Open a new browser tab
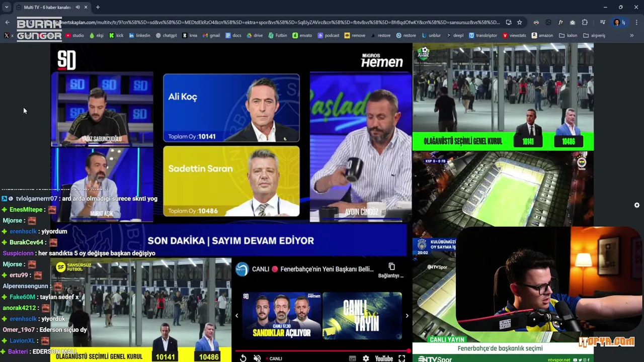Screen dimensions: 644x362 [x=98, y=7]
